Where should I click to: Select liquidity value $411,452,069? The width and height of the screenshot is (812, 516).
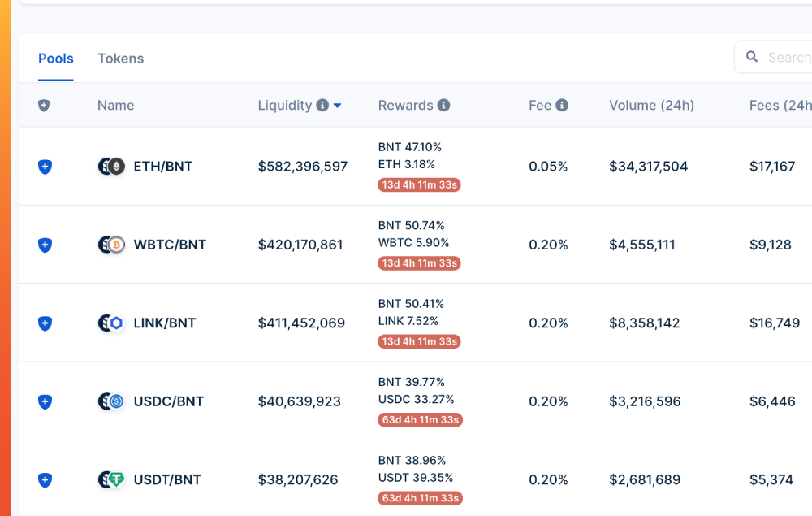pyautogui.click(x=301, y=323)
